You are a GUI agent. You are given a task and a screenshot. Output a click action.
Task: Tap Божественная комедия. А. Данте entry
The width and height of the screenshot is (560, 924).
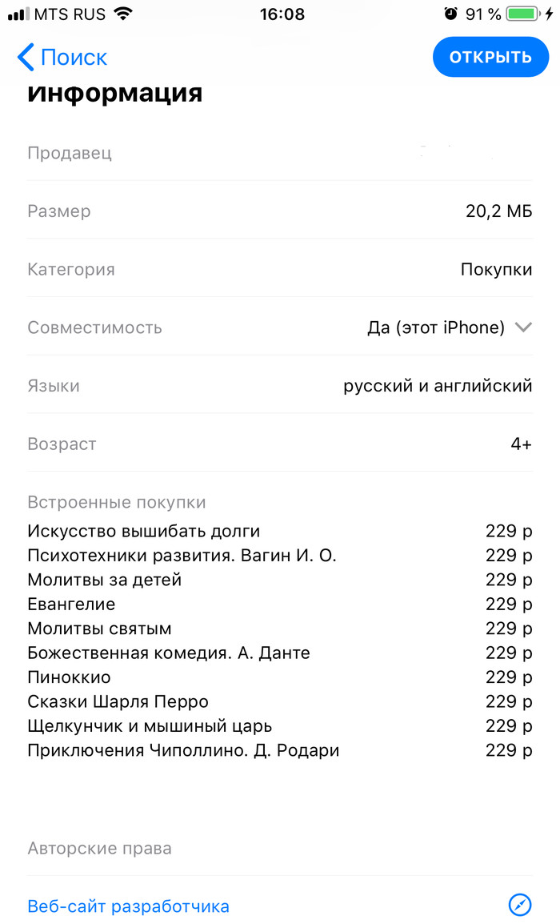pyautogui.click(x=169, y=653)
